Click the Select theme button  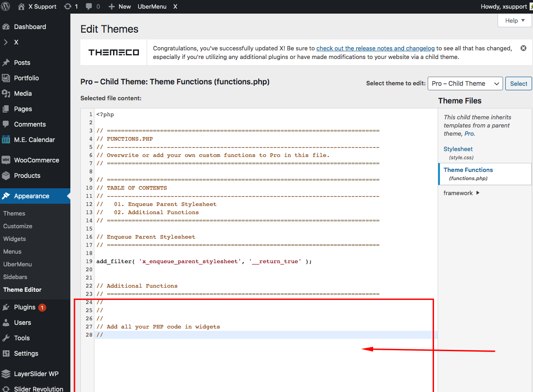tap(518, 83)
